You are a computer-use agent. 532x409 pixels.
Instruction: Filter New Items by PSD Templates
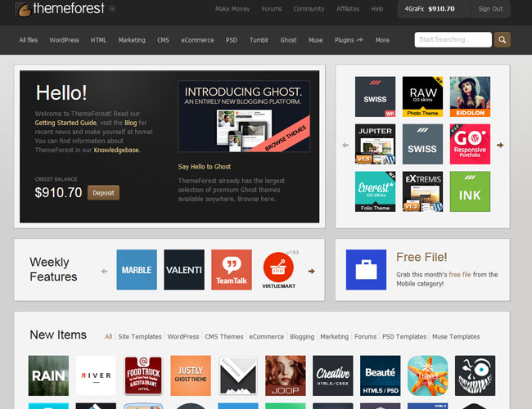tap(404, 336)
